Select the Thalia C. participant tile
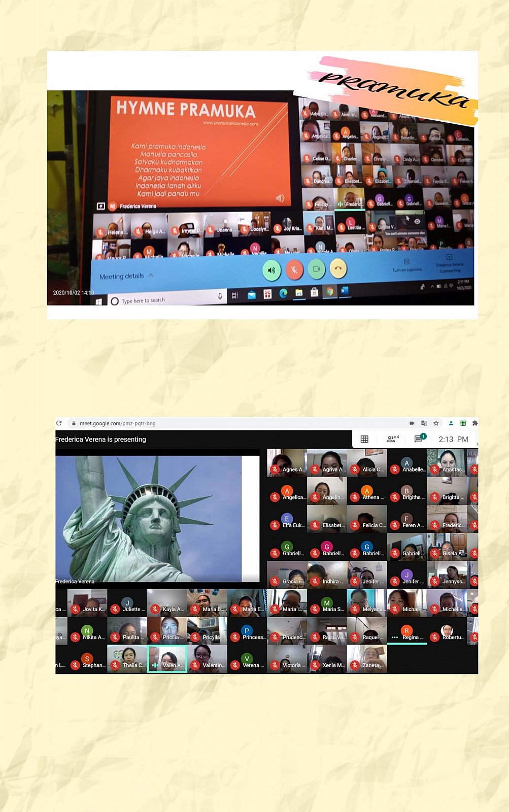This screenshot has height=812, width=509. 127,659
